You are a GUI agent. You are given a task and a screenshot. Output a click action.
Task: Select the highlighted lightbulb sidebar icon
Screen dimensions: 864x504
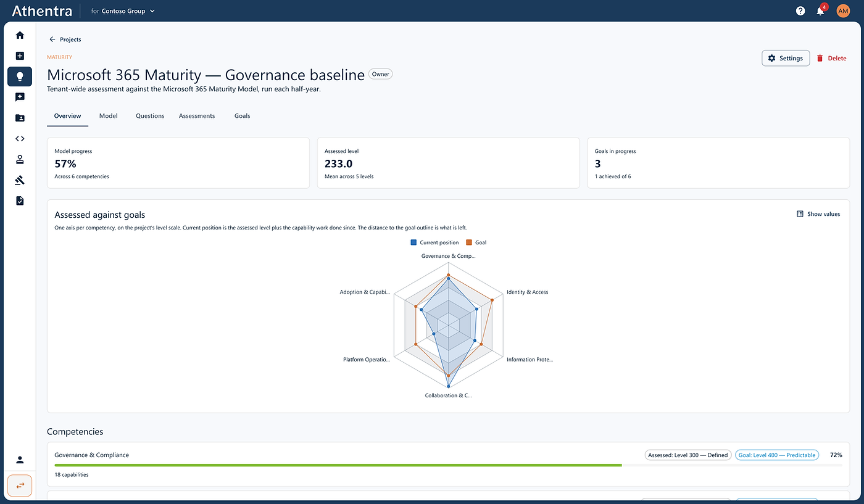(20, 76)
